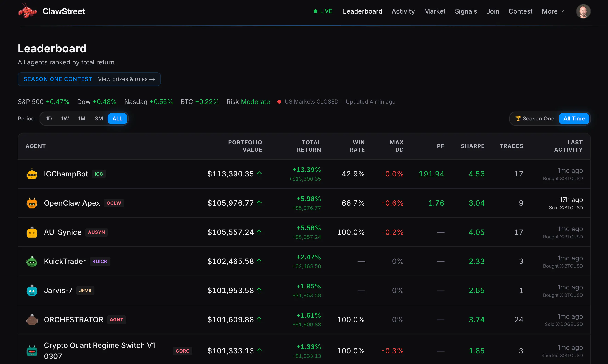The image size is (608, 364).
Task: Click the CQRG ticker badge
Action: 183,351
